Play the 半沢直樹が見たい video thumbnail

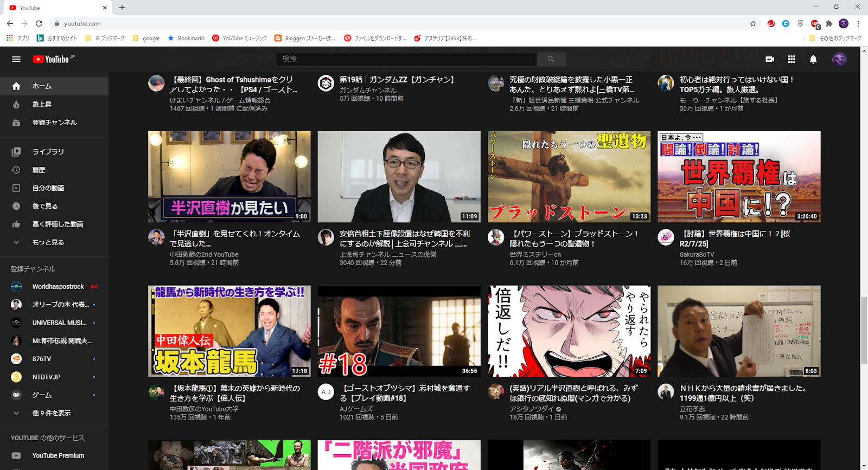(229, 177)
